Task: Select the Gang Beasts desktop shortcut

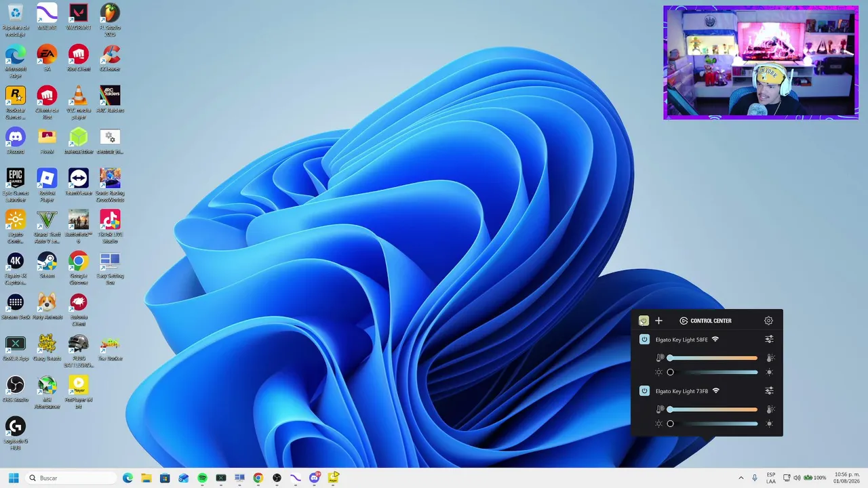Action: click(x=47, y=348)
